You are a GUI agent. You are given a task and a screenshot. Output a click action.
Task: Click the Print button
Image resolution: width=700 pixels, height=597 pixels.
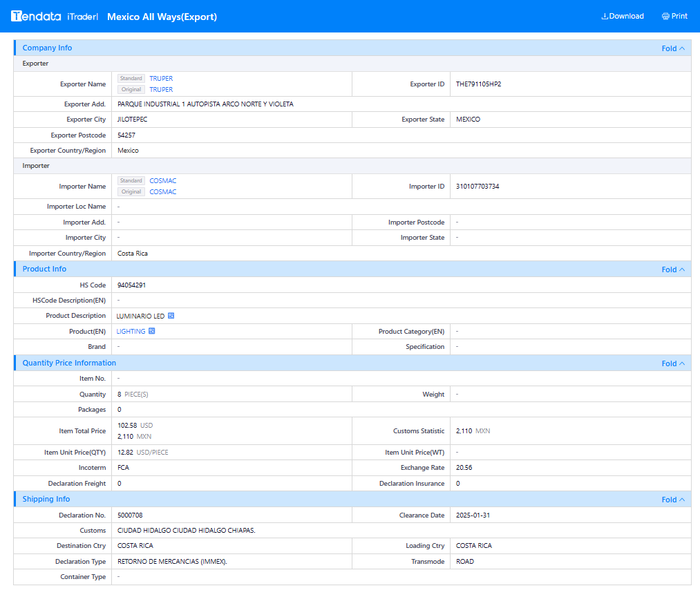[674, 16]
